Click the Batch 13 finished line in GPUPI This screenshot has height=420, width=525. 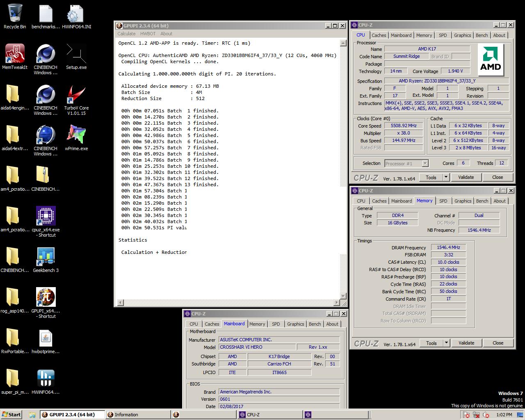(170, 185)
